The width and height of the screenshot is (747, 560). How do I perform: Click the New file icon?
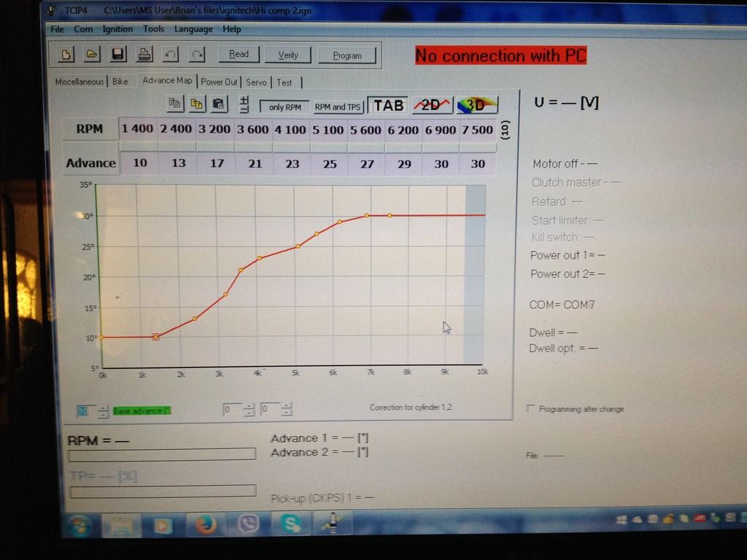(66, 54)
